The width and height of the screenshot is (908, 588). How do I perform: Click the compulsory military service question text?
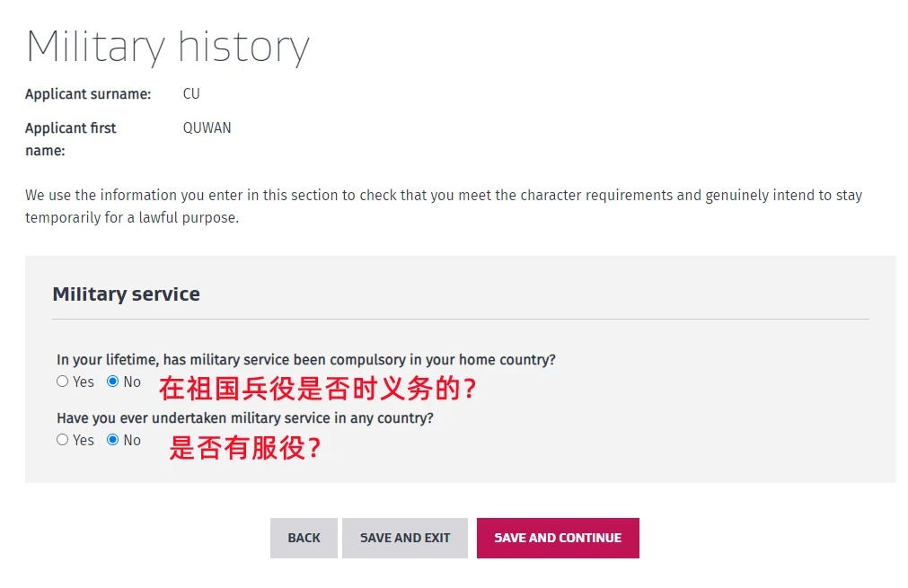click(305, 360)
